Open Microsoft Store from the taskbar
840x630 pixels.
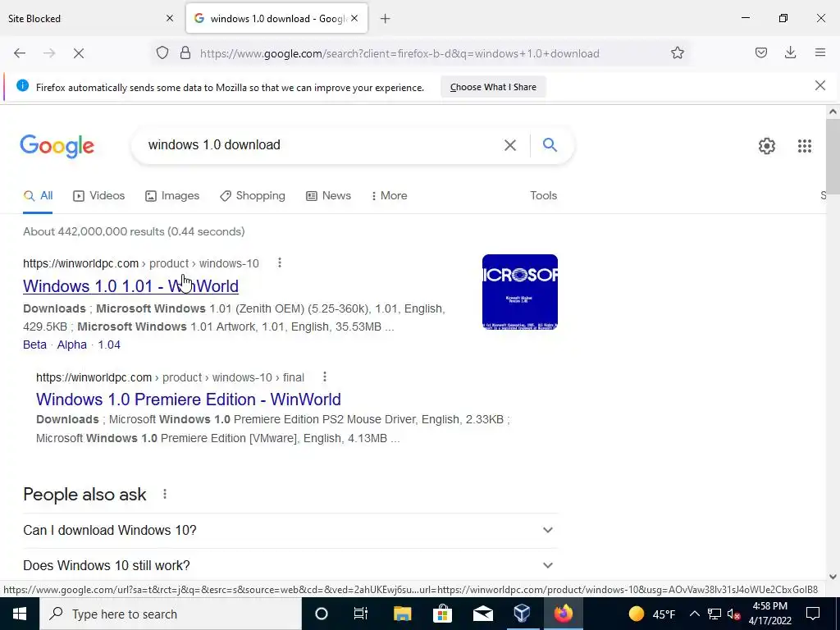[442, 614]
